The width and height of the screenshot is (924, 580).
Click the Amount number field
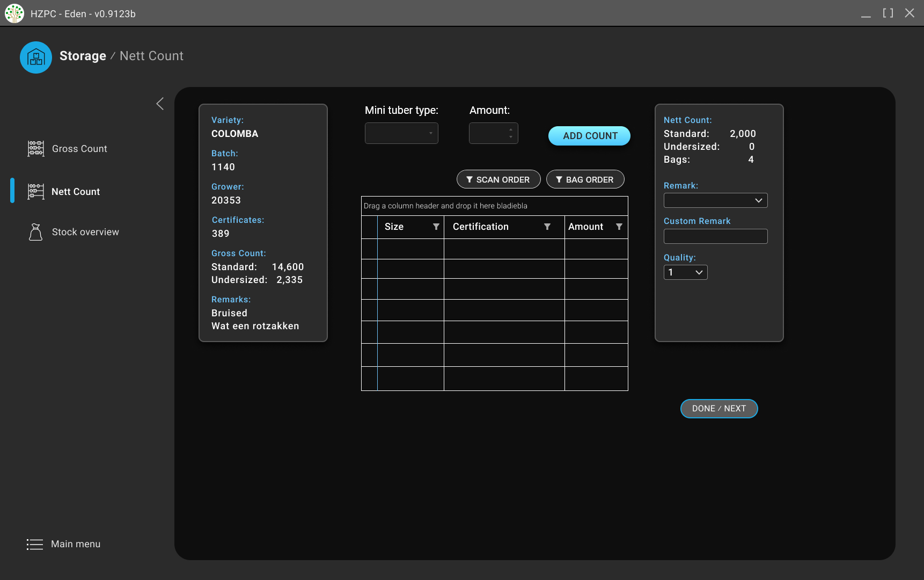[x=494, y=133]
